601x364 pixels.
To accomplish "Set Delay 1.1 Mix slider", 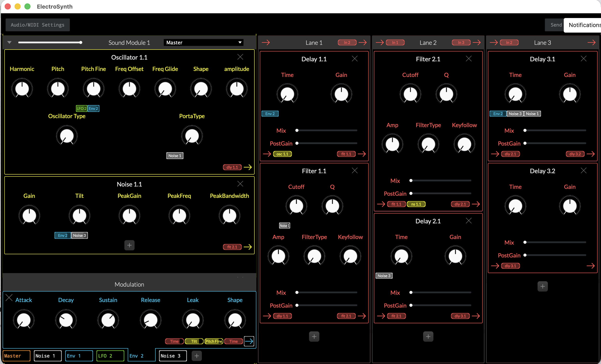I will tap(327, 130).
